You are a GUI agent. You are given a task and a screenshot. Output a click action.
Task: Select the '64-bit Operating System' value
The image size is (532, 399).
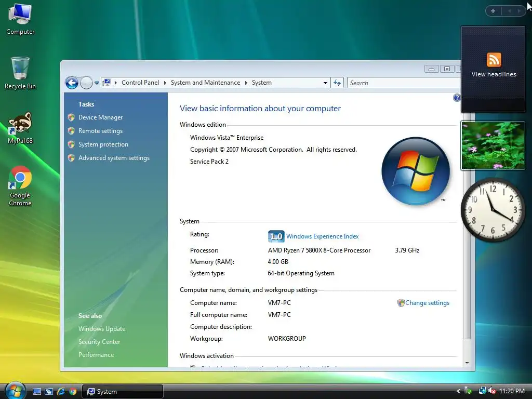pos(301,273)
